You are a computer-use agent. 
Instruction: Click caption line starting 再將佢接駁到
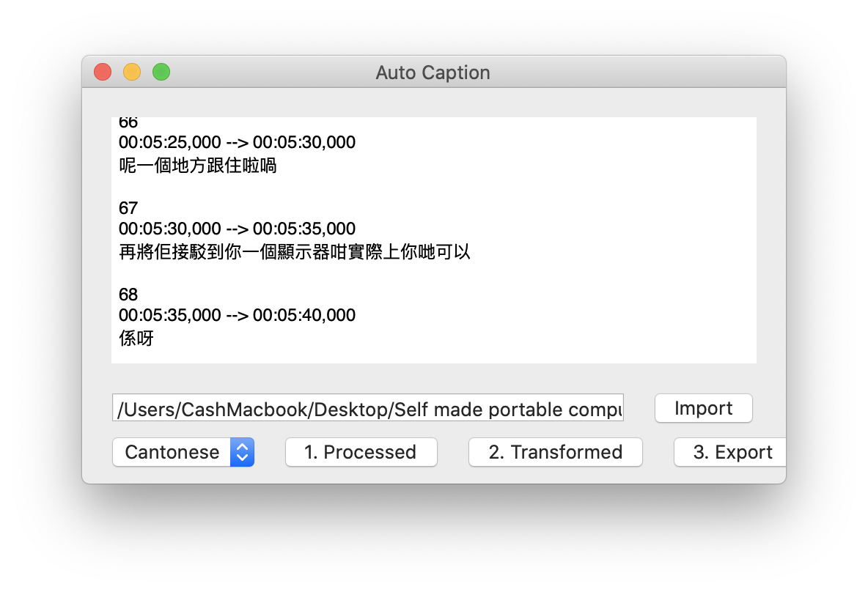[x=295, y=252]
